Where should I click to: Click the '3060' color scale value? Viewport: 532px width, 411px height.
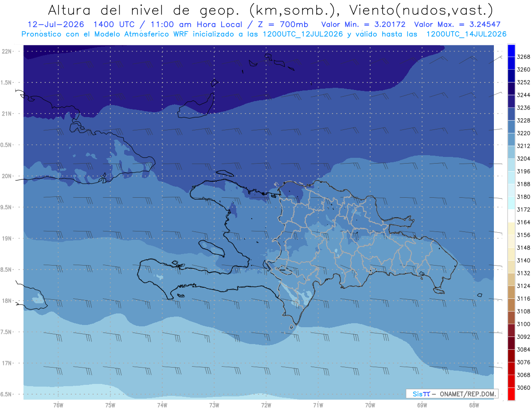click(524, 388)
